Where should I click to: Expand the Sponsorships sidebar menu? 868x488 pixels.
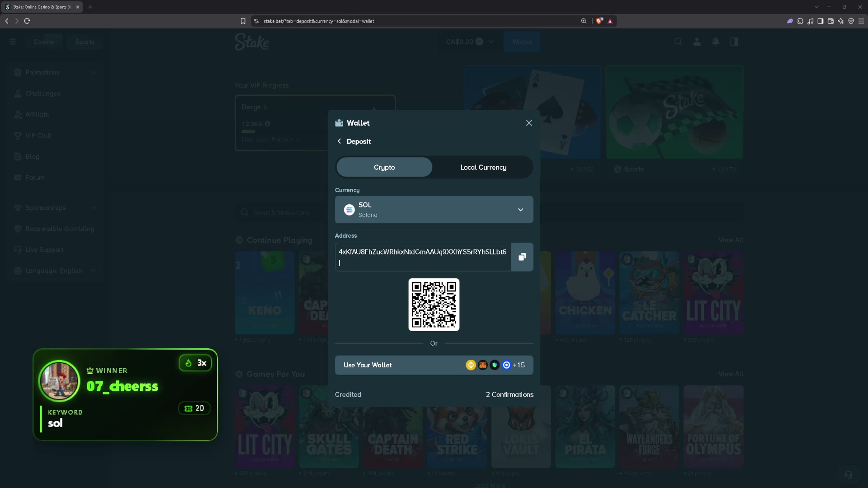pos(55,208)
